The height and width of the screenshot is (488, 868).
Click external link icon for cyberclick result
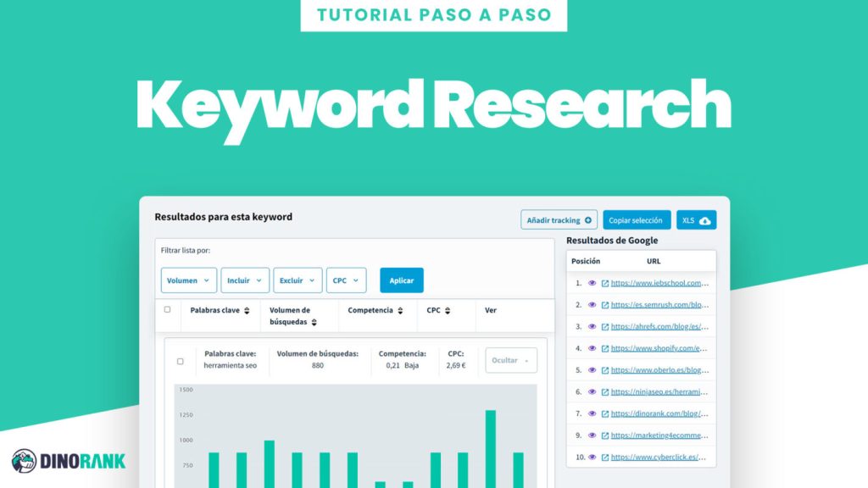[605, 457]
